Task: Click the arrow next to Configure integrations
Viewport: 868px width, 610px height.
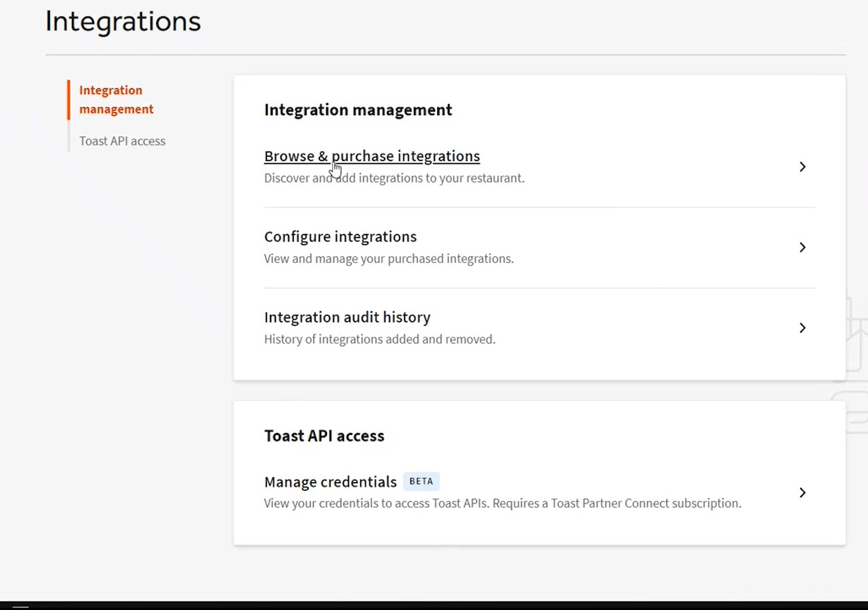Action: (802, 247)
